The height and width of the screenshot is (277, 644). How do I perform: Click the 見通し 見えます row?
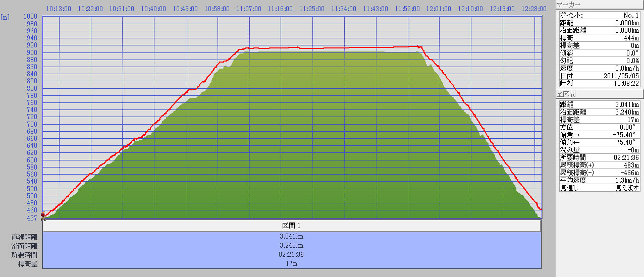coord(599,188)
